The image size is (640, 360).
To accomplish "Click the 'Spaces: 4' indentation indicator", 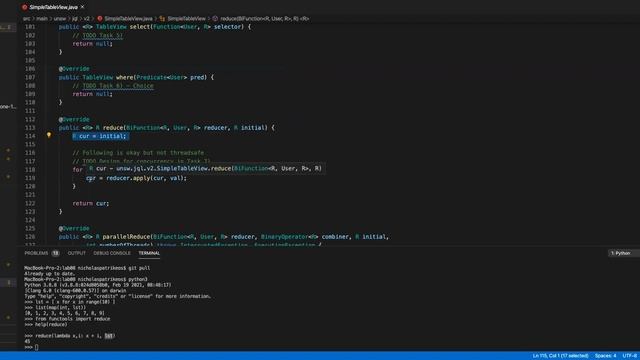I will (x=605, y=356).
